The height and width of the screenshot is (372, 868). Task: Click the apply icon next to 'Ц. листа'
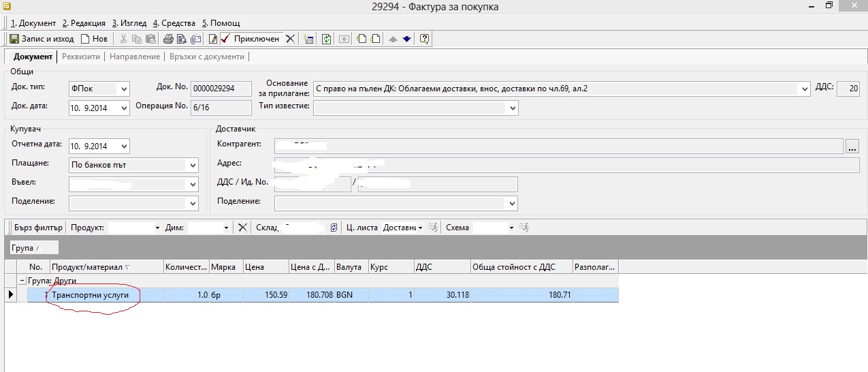coord(433,228)
